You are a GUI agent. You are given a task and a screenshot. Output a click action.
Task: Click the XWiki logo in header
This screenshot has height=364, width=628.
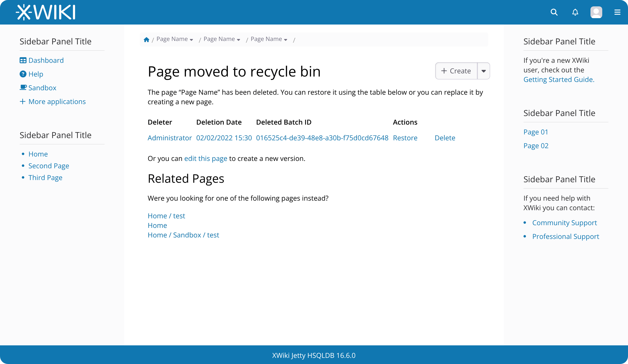coord(45,12)
